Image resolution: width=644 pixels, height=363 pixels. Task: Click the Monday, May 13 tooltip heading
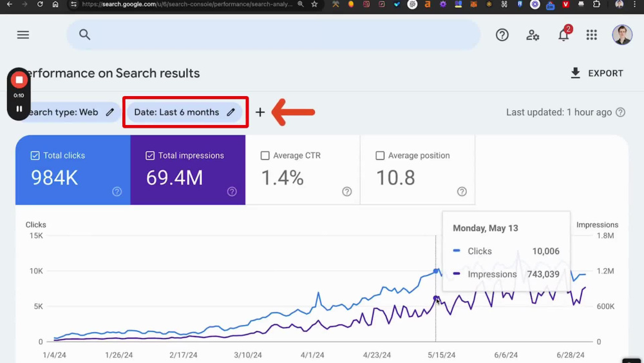coord(486,228)
